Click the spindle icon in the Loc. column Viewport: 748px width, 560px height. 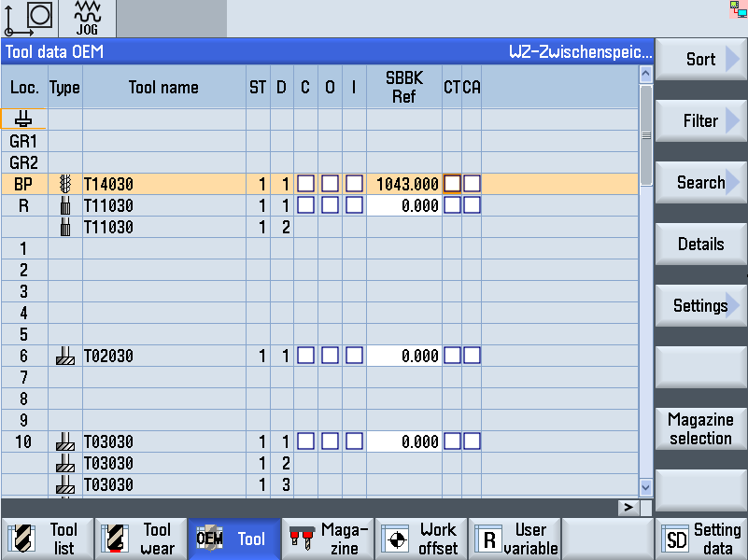(x=21, y=119)
